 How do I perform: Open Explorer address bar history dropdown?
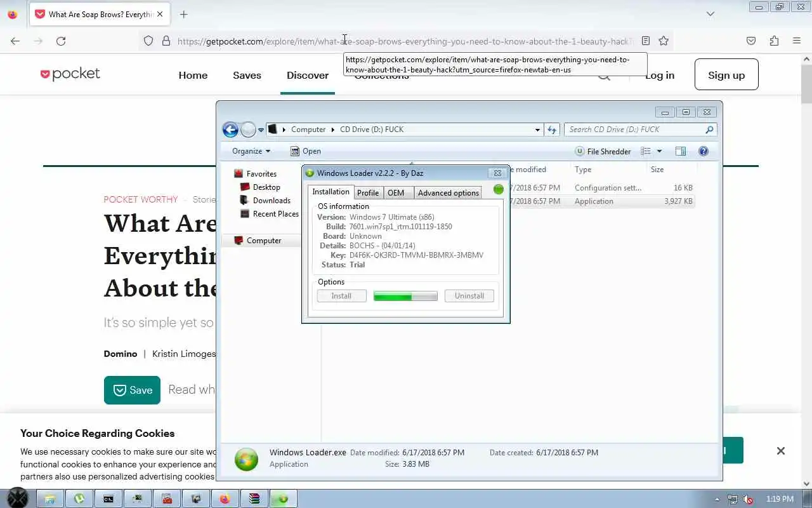538,130
